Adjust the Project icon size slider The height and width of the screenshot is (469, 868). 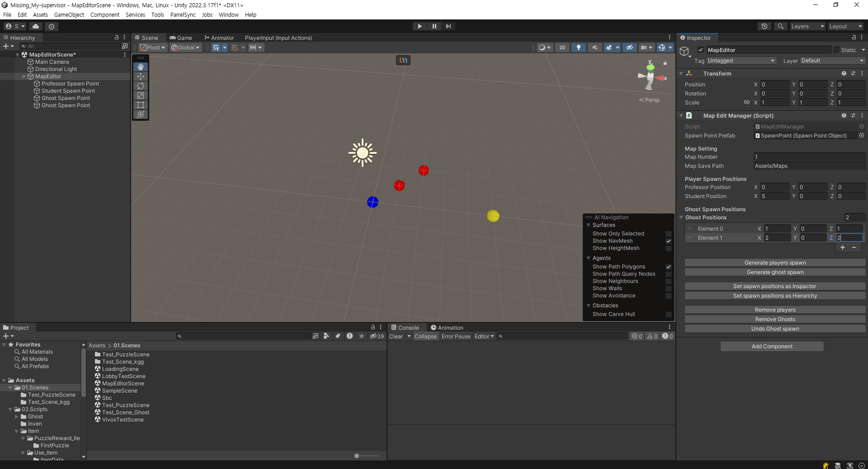pyautogui.click(x=357, y=456)
